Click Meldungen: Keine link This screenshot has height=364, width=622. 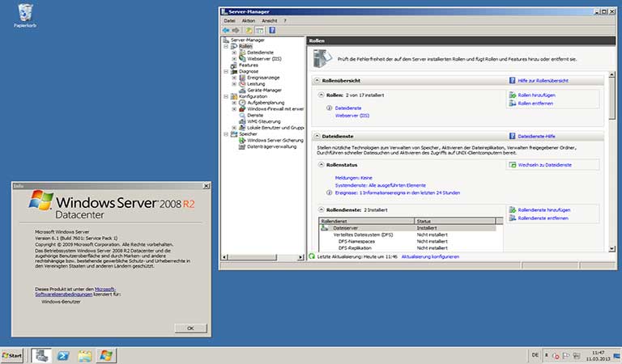click(x=353, y=178)
